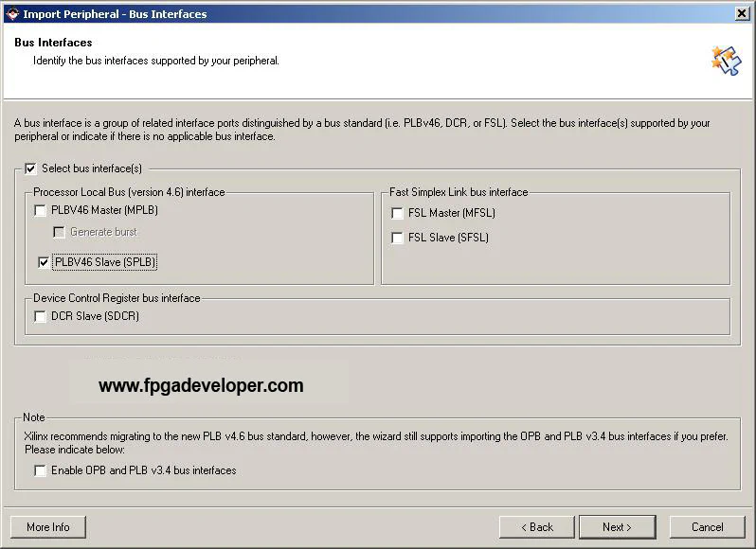The height and width of the screenshot is (549, 756).
Task: Check the FSL Slave (SFSL) option
Action: pos(397,238)
